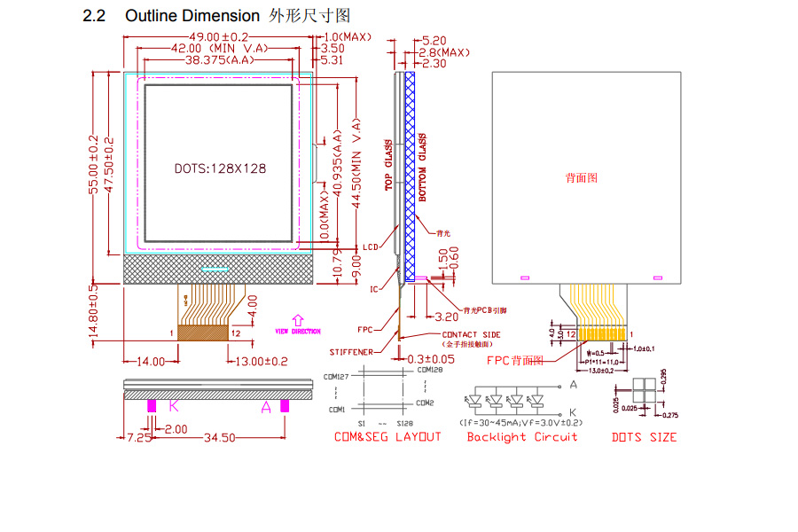This screenshot has height=532, width=798.
Task: Click the Backlight Circuit label
Action: tap(521, 437)
